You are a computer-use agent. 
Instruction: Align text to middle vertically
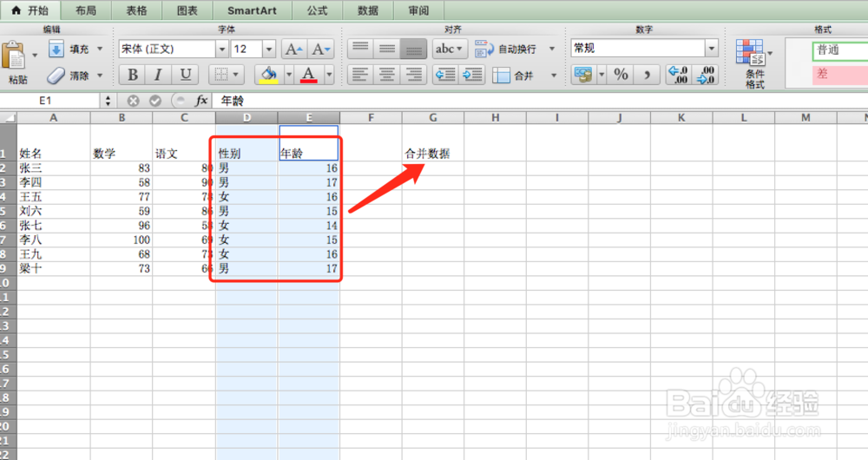click(x=387, y=49)
